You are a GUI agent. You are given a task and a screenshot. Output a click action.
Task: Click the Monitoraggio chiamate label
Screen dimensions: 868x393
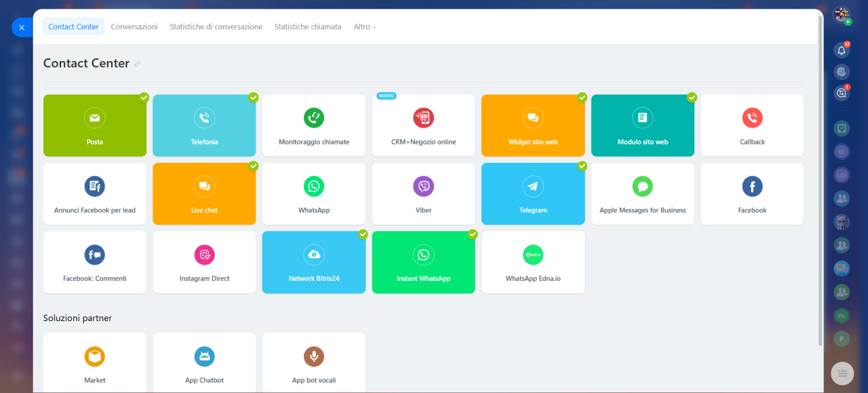click(314, 142)
